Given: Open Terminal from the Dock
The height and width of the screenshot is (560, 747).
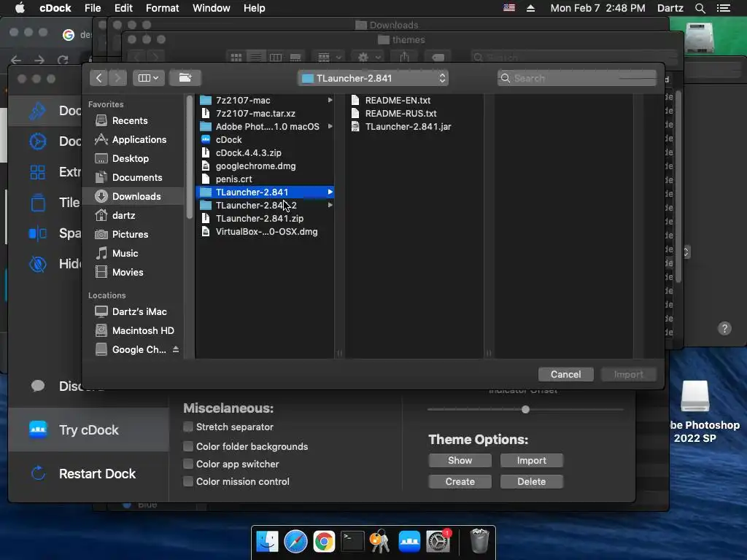Looking at the screenshot, I should [x=352, y=542].
